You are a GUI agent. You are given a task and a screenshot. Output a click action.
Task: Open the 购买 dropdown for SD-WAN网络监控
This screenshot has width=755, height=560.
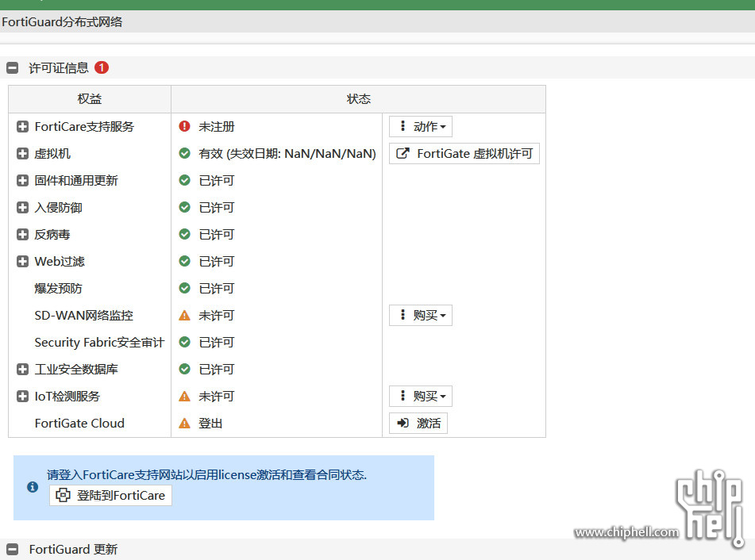tap(420, 315)
